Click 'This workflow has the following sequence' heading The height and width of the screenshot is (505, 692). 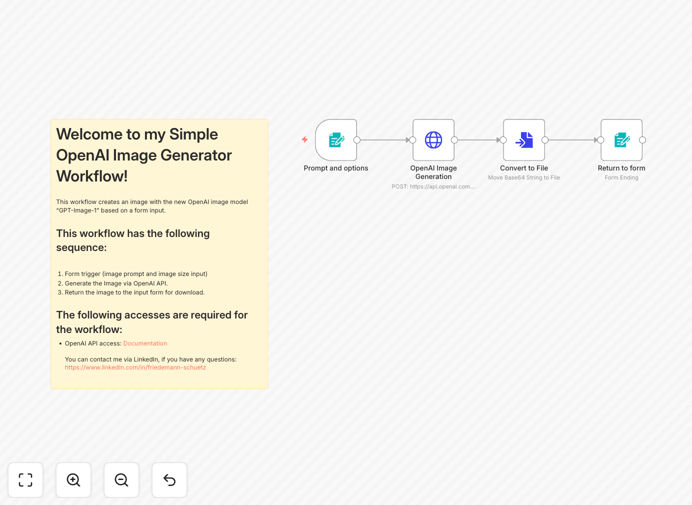pos(133,240)
